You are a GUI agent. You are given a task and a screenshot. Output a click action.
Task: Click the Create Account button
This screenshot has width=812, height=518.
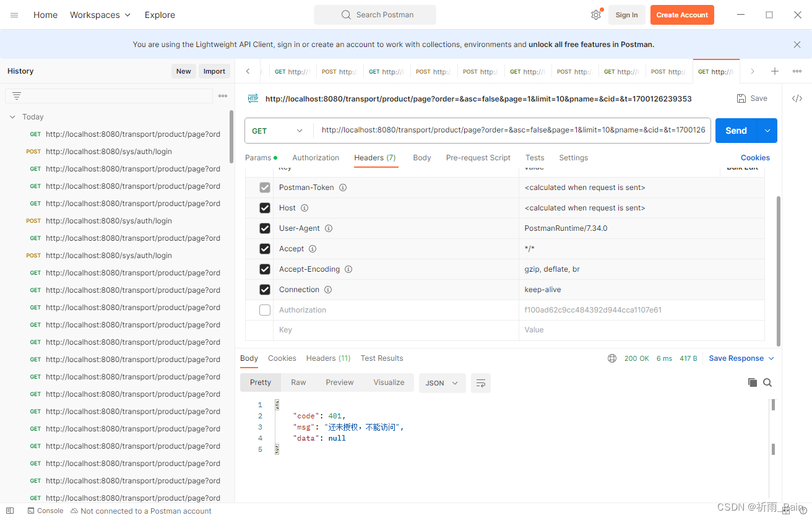(x=682, y=15)
